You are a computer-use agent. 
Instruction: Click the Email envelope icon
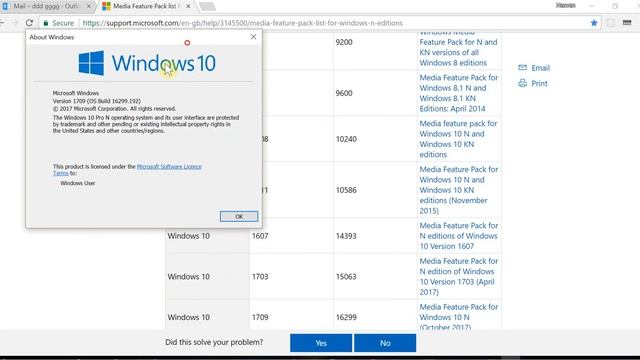522,67
